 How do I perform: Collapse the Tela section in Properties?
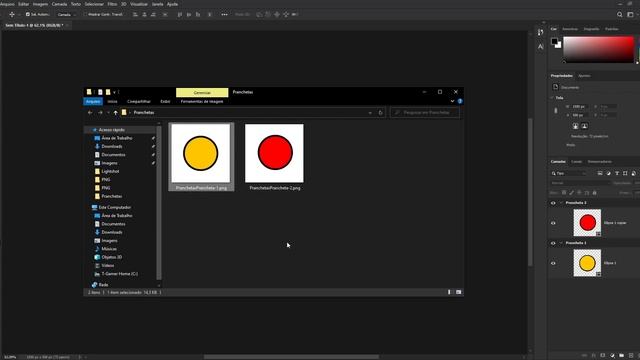click(x=552, y=98)
